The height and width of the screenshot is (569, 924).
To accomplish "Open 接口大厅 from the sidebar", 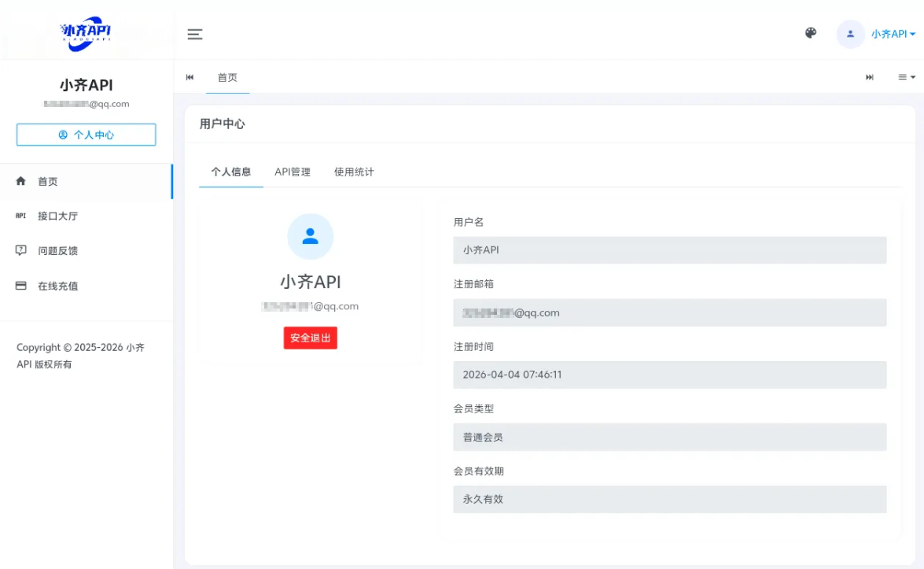I will (57, 216).
